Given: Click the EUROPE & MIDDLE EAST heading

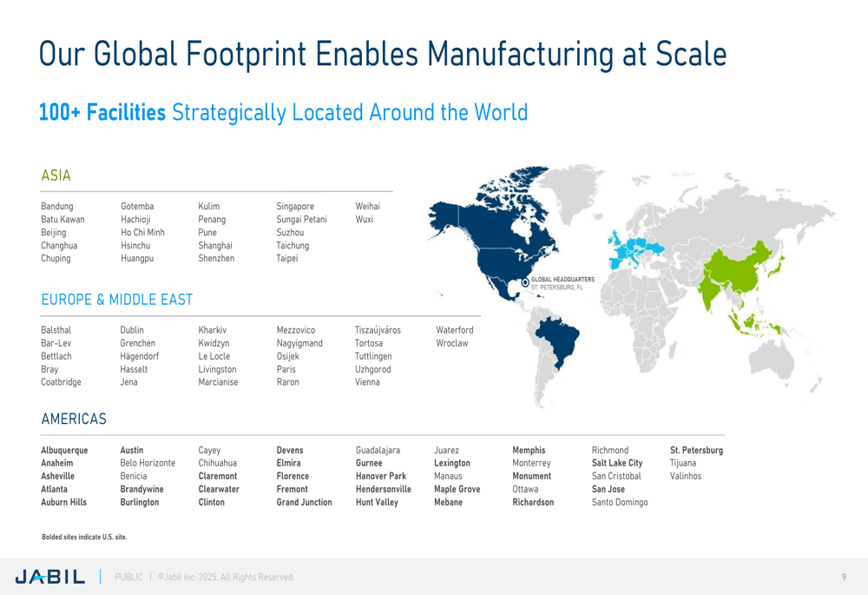Looking at the screenshot, I should [117, 300].
